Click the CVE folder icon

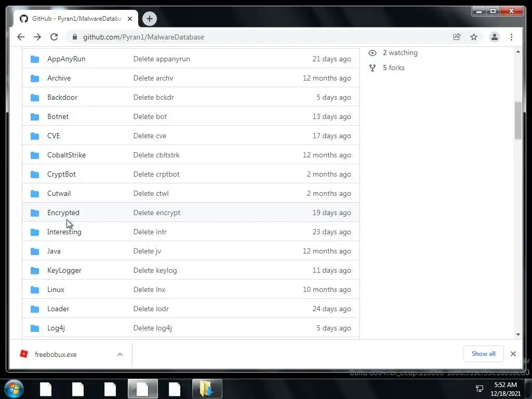tap(35, 136)
